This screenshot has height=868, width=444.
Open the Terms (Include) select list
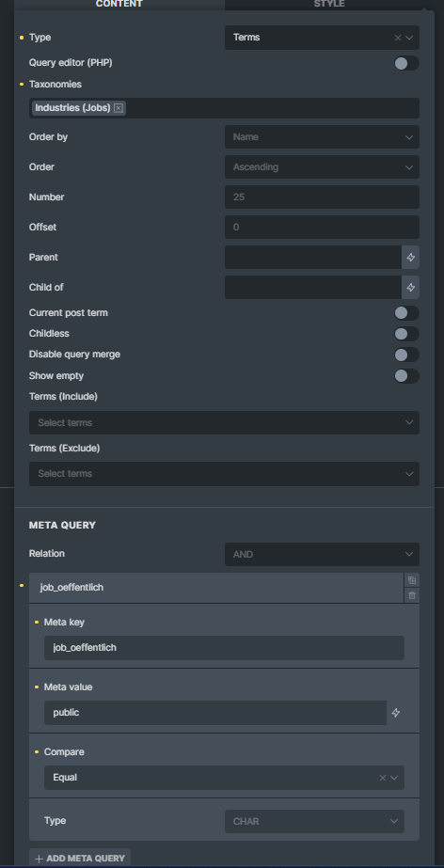224,423
